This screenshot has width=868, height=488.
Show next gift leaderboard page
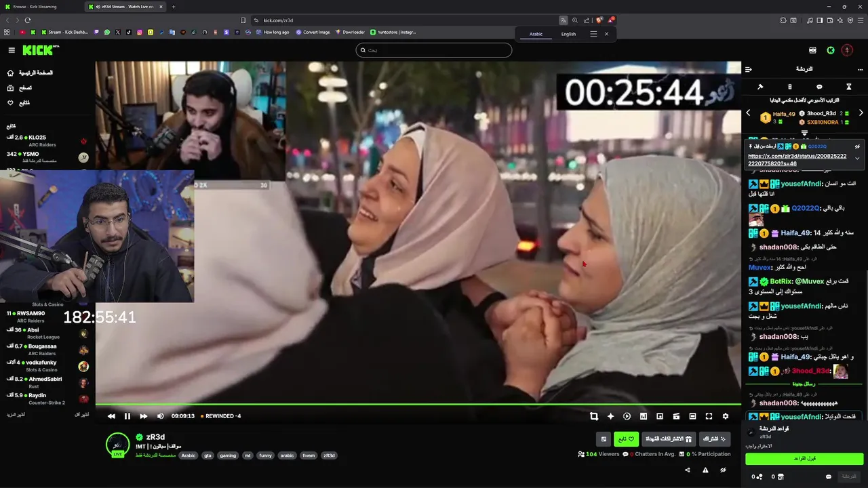[861, 113]
